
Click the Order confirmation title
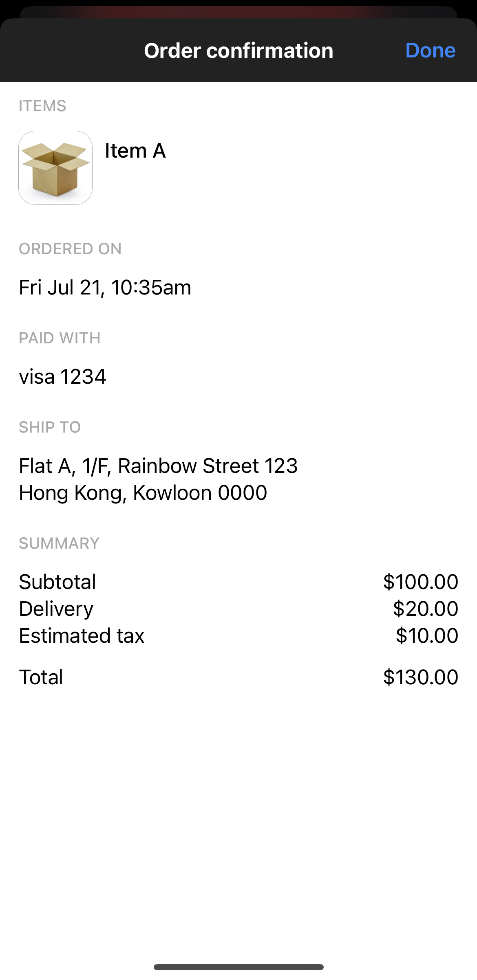pyautogui.click(x=238, y=51)
